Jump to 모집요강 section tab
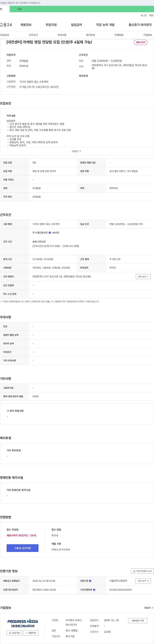Image resolution: width=154 pixels, height=644 pixels. pos(5,35)
